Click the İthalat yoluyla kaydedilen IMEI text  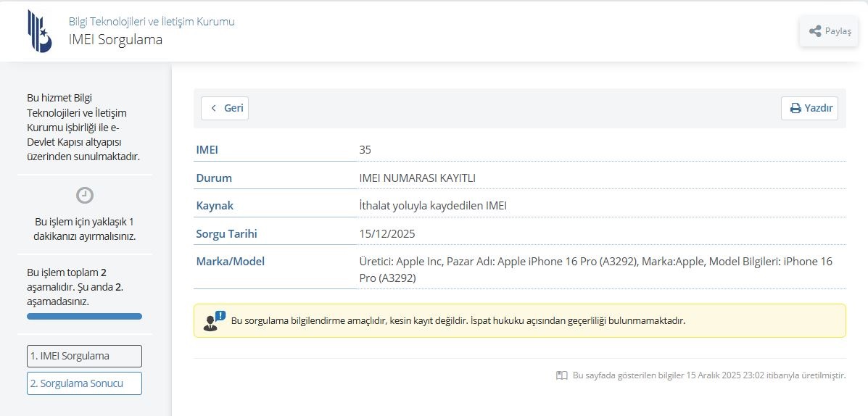(433, 205)
